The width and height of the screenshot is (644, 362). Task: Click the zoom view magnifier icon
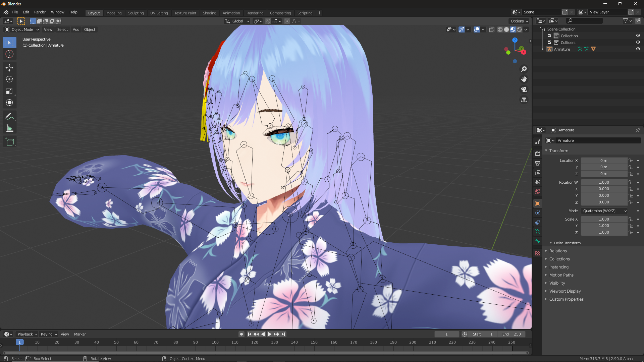[524, 69]
